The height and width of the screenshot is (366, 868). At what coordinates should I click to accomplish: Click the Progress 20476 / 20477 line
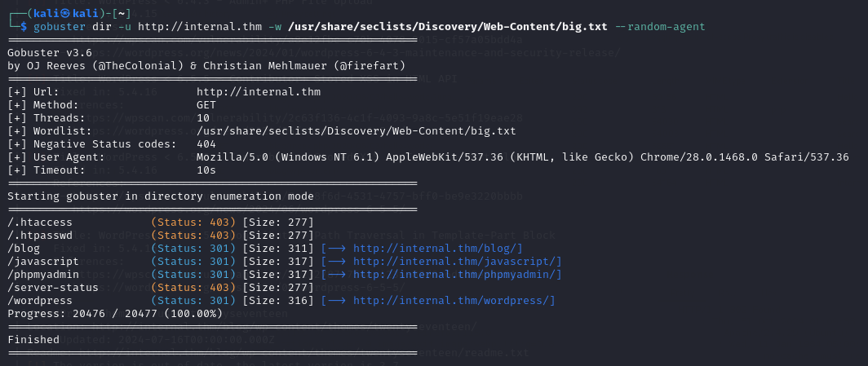[114, 313]
